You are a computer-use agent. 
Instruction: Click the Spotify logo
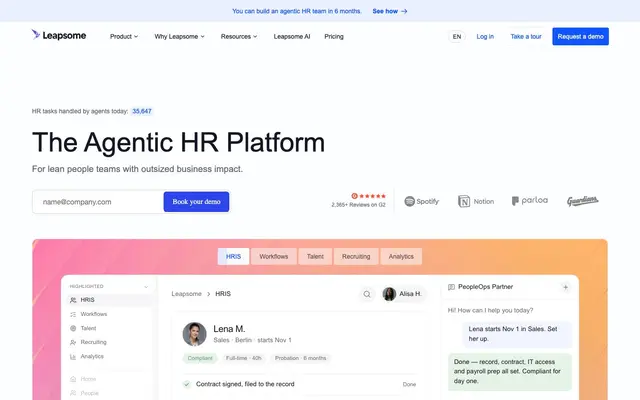[x=422, y=201]
